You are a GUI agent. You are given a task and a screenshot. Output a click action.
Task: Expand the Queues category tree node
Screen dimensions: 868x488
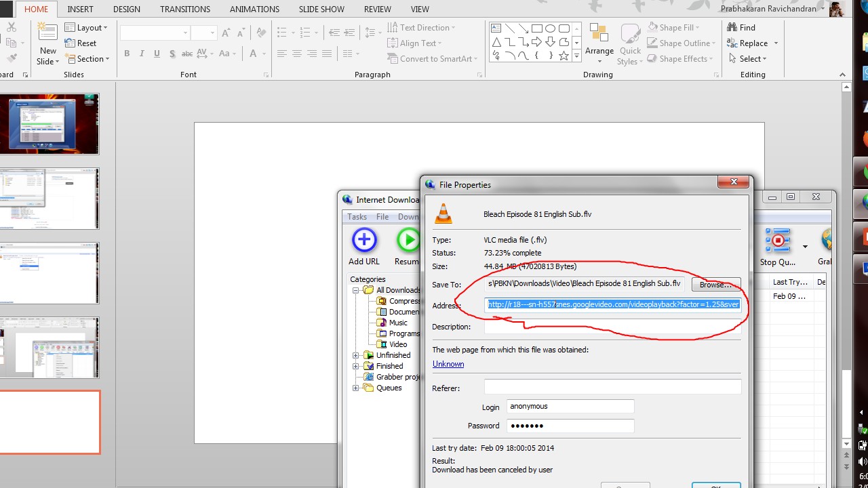(x=356, y=388)
